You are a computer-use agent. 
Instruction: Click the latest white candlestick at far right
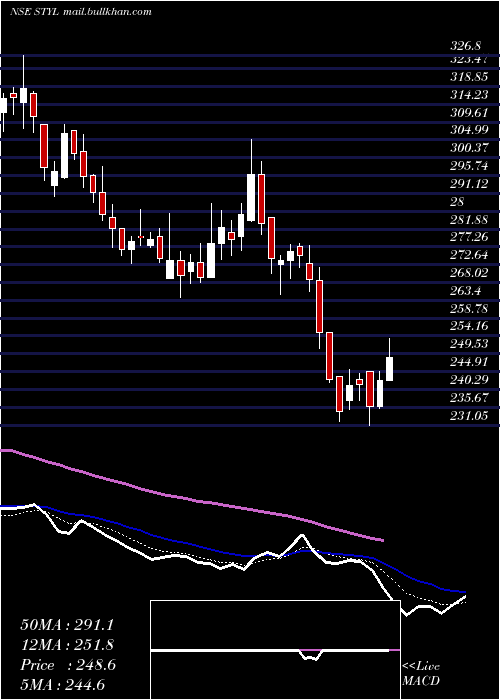389,369
